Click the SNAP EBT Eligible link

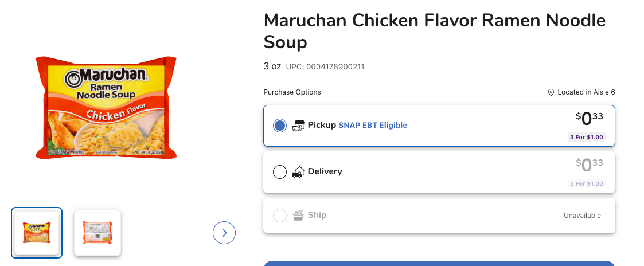click(x=373, y=125)
